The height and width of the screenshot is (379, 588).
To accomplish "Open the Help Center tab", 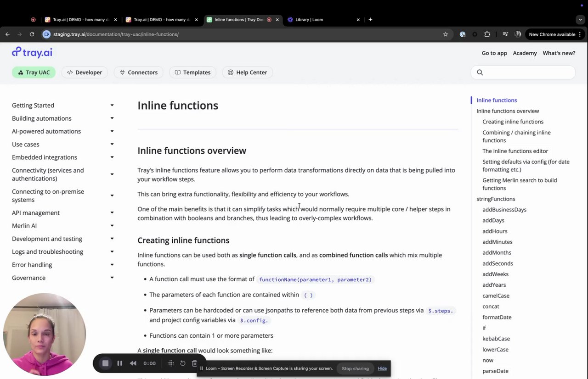I will [247, 72].
